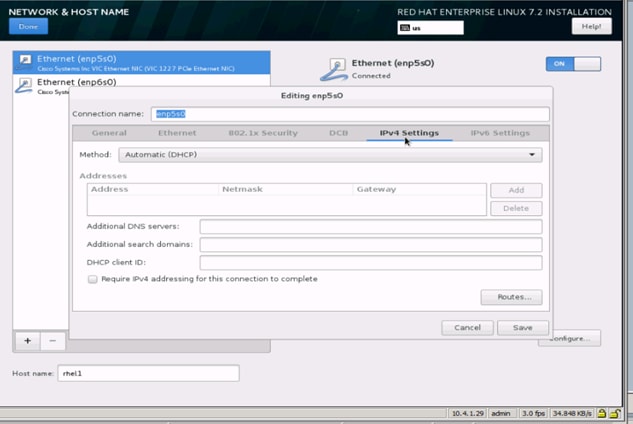Select Ethernet (enp5s0) in the device list
The width and height of the screenshot is (633, 424).
pyautogui.click(x=141, y=63)
